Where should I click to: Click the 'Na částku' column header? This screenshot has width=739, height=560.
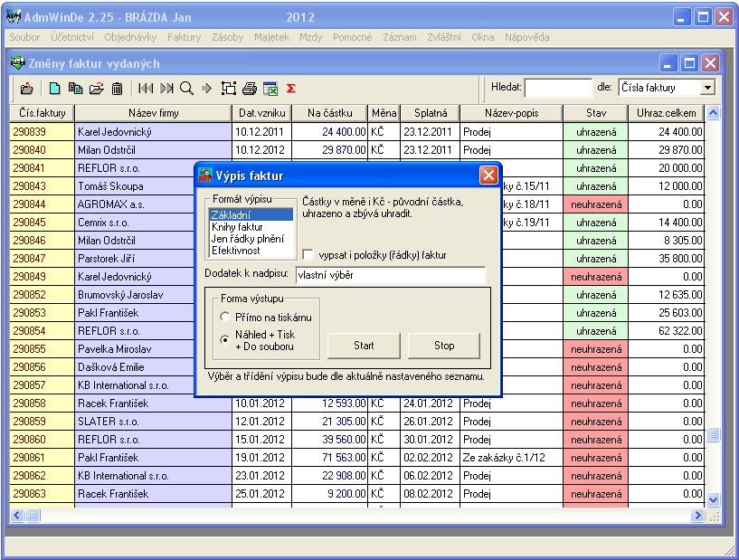point(329,113)
